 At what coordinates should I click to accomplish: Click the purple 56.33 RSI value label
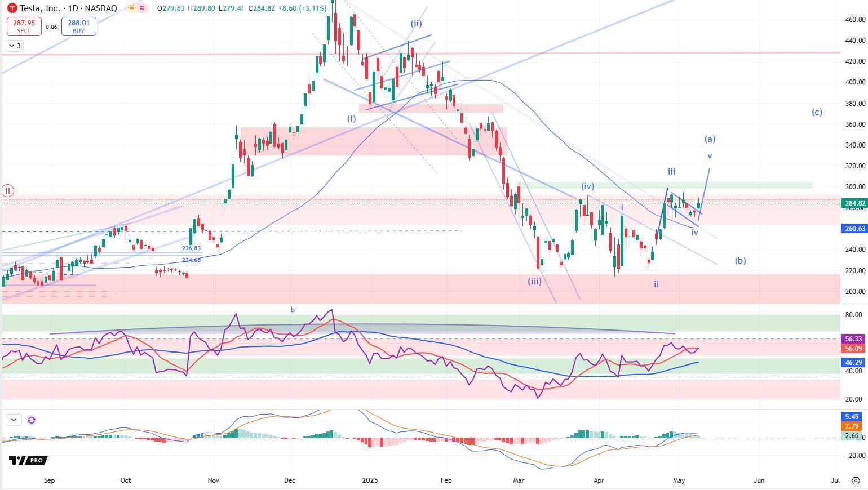pyautogui.click(x=854, y=339)
